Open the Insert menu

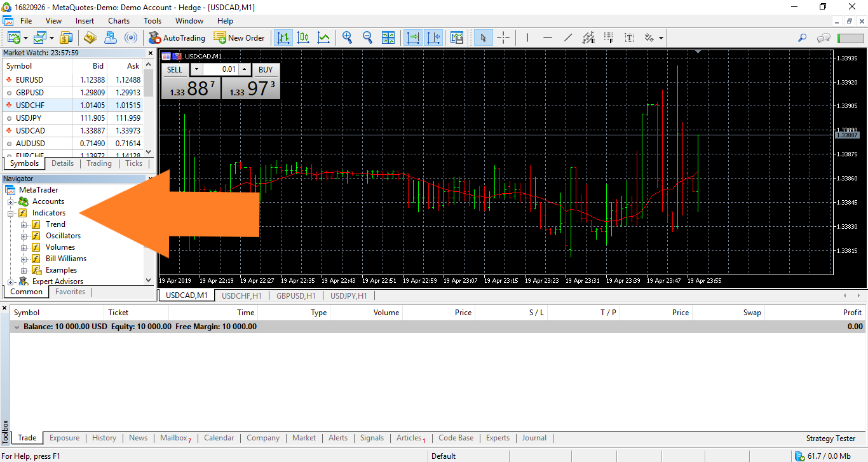[x=85, y=21]
